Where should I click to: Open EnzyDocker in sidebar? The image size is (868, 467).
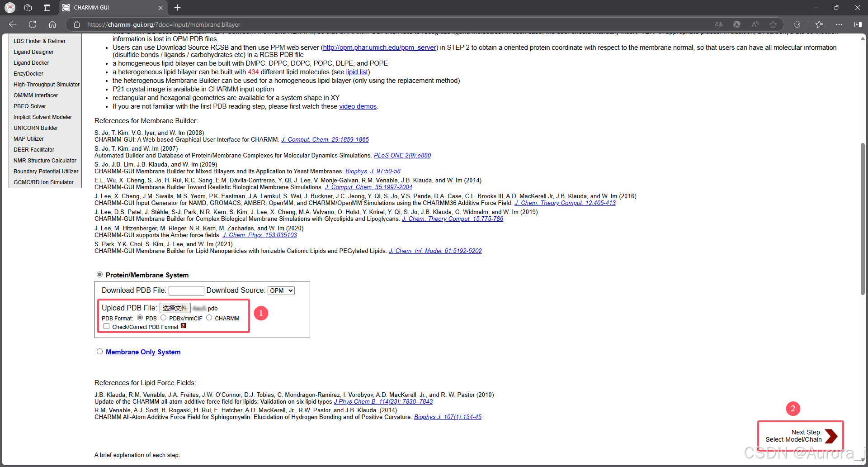(28, 74)
